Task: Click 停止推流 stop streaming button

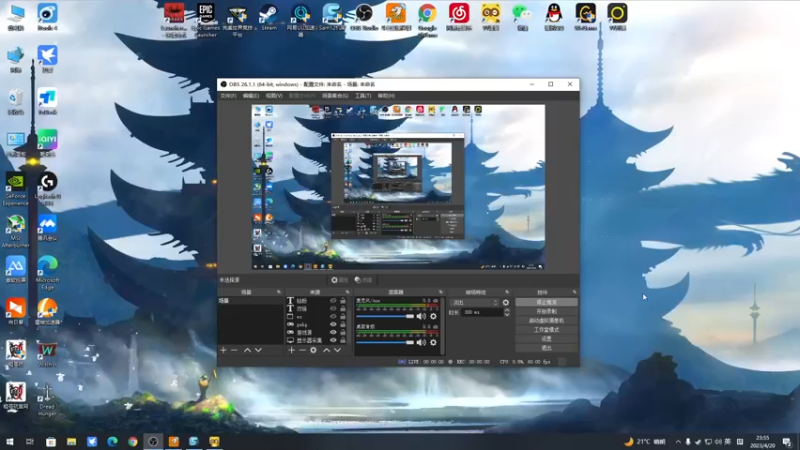Action: click(x=546, y=303)
